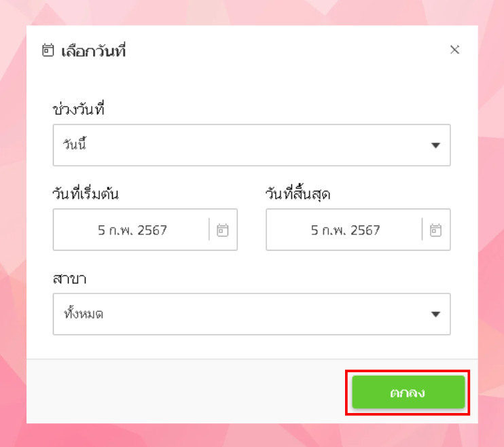Click the เลือกวันที่ dialog title text

(x=93, y=51)
